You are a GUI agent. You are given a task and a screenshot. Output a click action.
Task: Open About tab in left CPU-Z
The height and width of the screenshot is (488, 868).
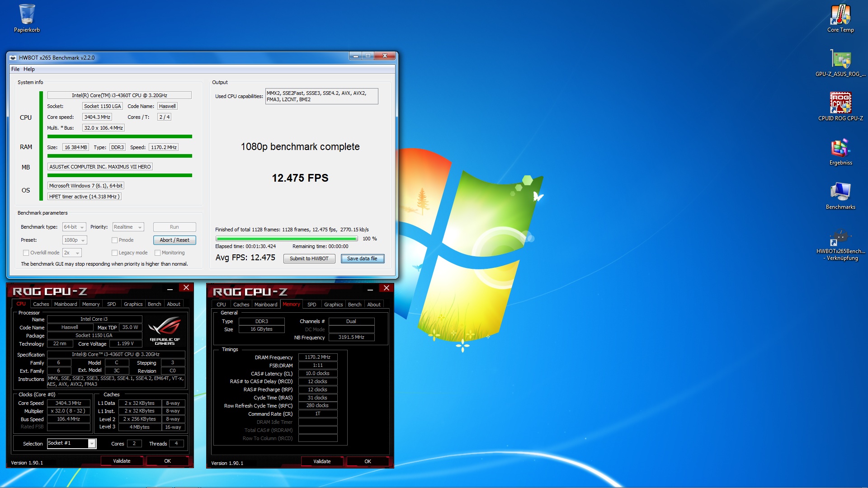(174, 304)
